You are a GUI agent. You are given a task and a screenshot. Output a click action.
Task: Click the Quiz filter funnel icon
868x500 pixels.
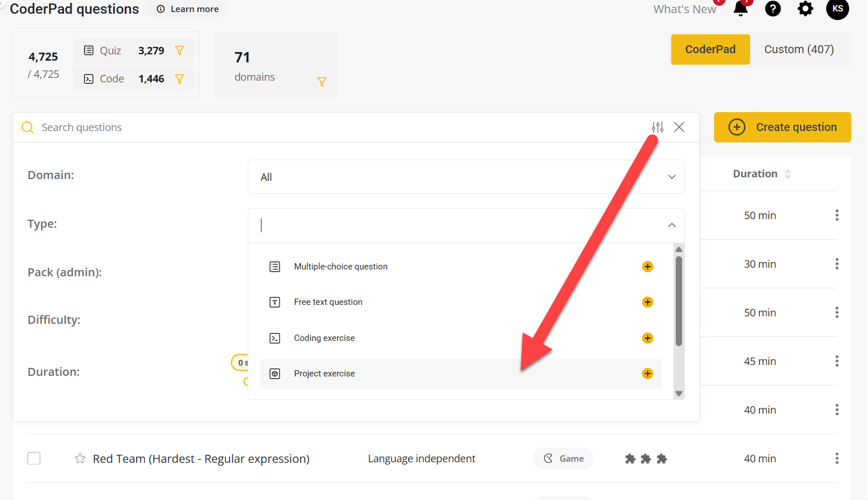pos(180,51)
